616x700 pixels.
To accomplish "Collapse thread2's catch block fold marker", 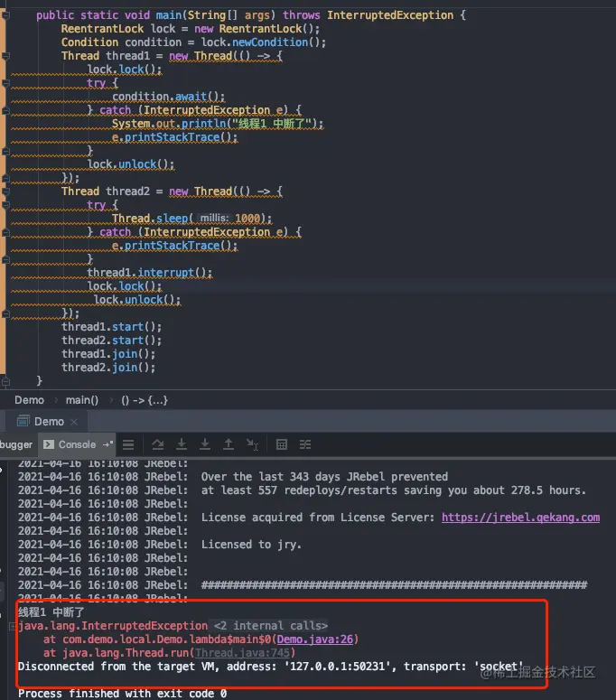I will click(x=5, y=232).
